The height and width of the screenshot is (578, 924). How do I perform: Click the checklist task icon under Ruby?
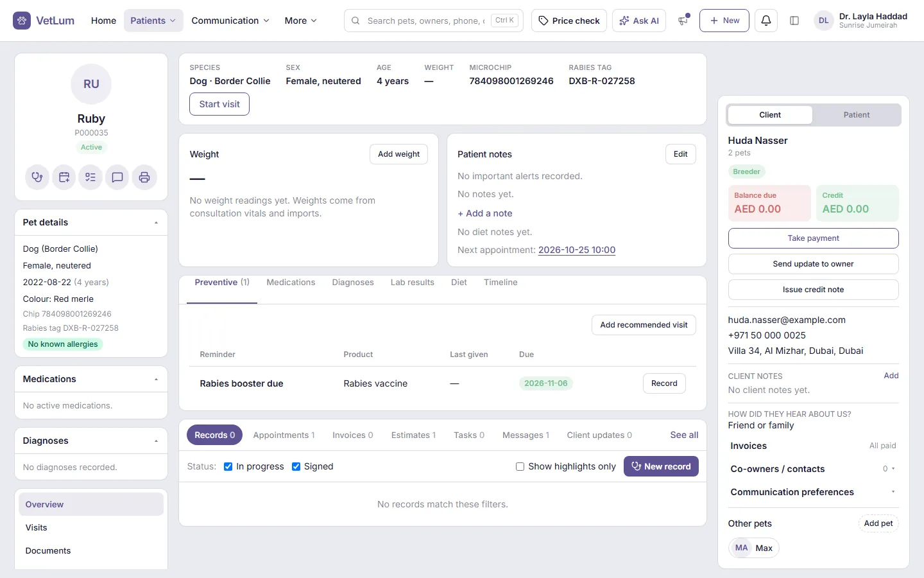[90, 177]
